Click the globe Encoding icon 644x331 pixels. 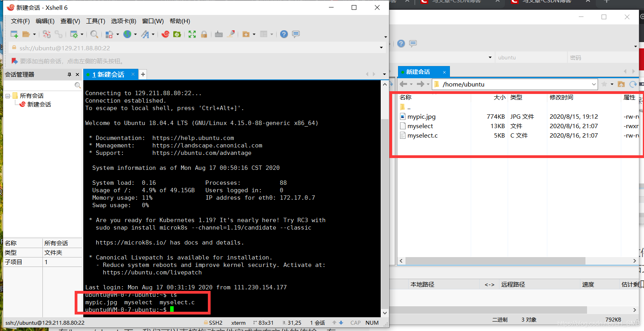point(127,34)
